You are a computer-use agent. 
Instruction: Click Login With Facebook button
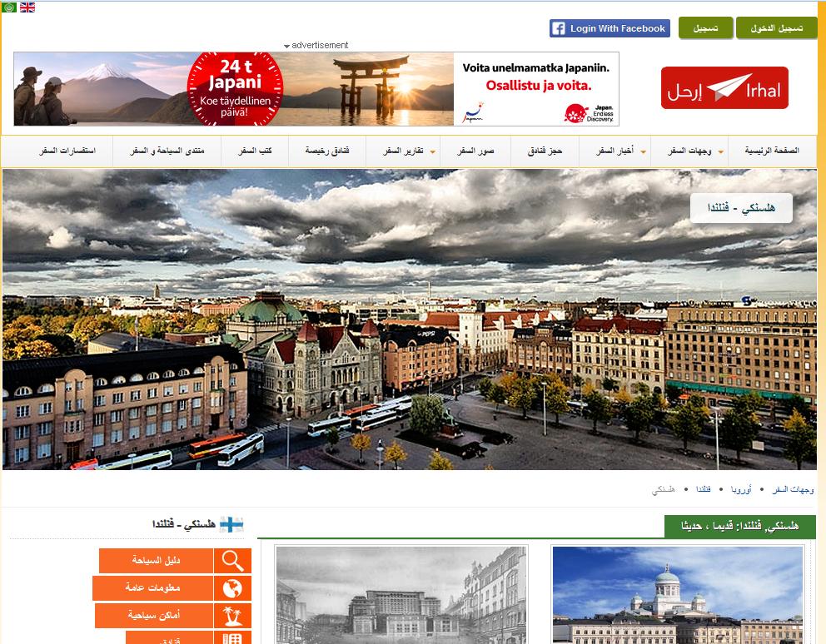click(x=610, y=28)
